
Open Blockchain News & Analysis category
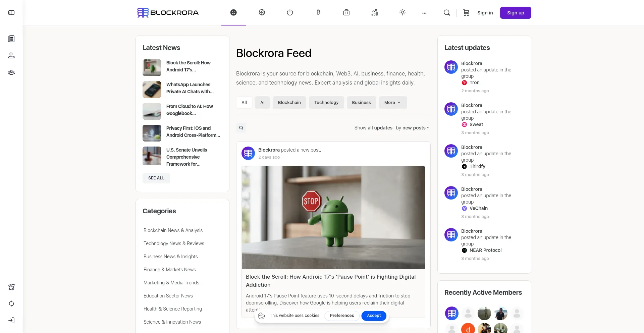pos(173,230)
